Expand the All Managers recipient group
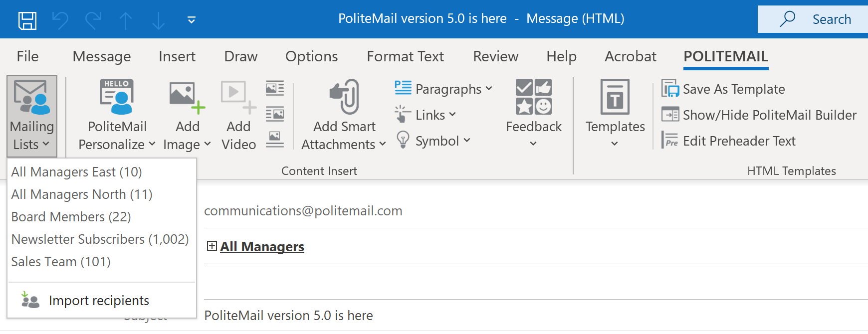 click(212, 246)
